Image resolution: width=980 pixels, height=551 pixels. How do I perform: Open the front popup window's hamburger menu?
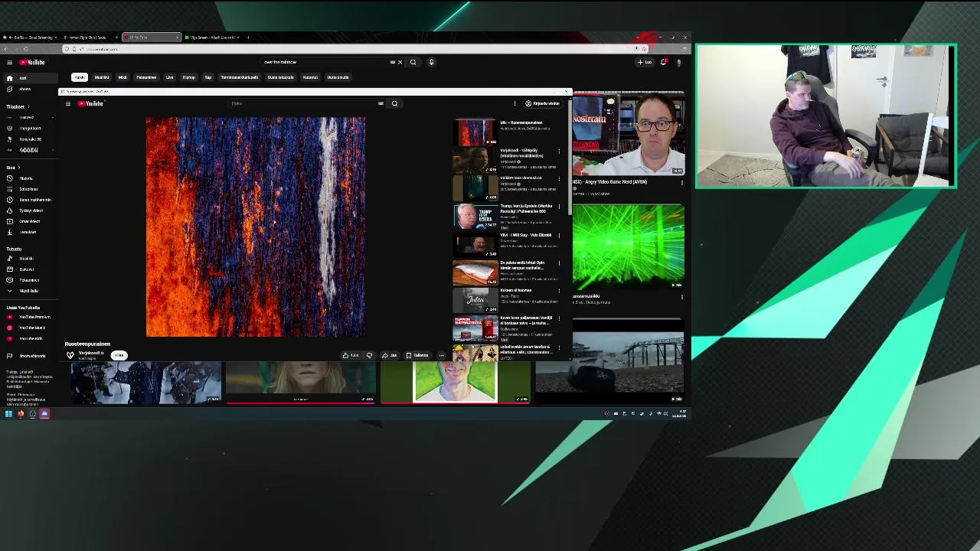67,103
